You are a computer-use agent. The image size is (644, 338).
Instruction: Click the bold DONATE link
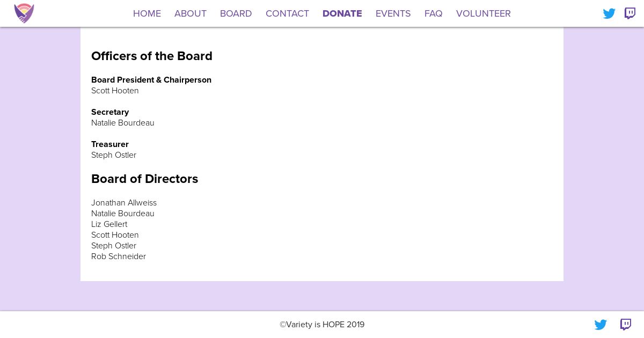[342, 13]
